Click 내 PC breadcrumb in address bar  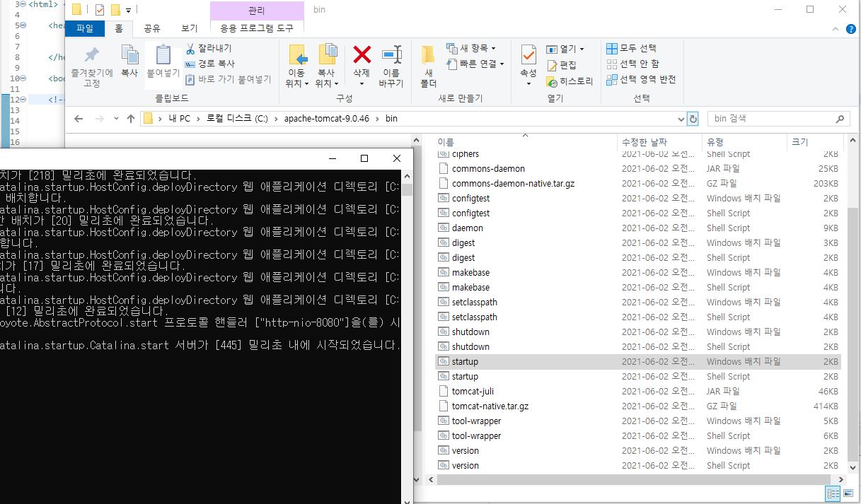tap(179, 119)
